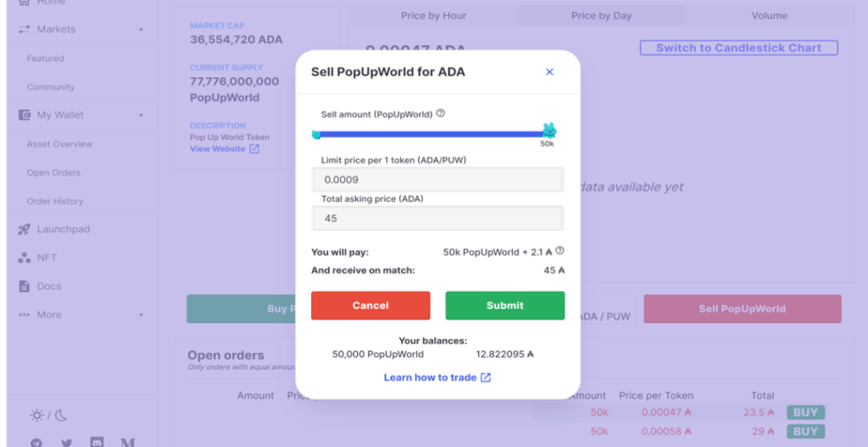The width and height of the screenshot is (868, 447).
Task: Open the Discord social link icon
Action: pos(97,442)
